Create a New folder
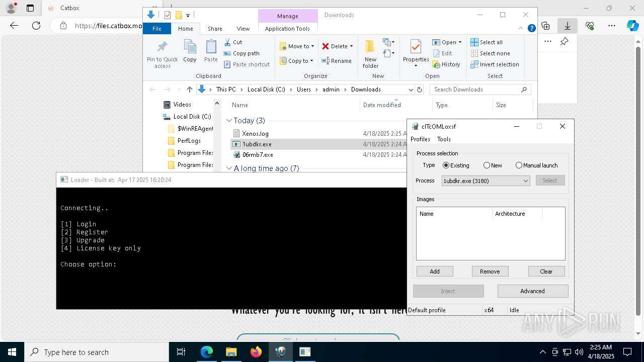 [370, 54]
